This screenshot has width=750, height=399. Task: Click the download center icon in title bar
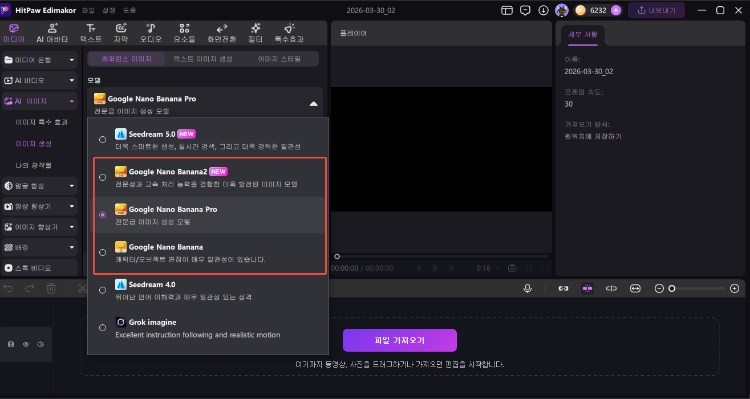tap(543, 10)
